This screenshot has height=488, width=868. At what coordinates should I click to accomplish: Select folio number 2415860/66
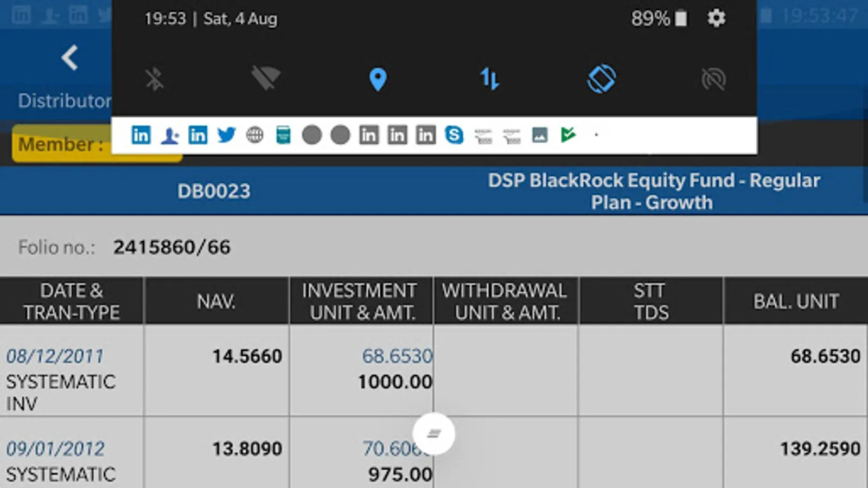click(172, 247)
